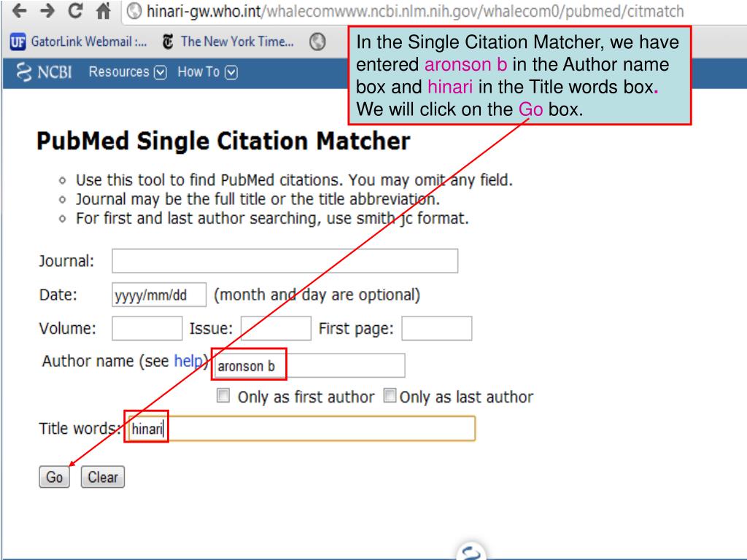The width and height of the screenshot is (747, 560).
Task: Click the NCBI logo
Action: pyautogui.click(x=44, y=72)
